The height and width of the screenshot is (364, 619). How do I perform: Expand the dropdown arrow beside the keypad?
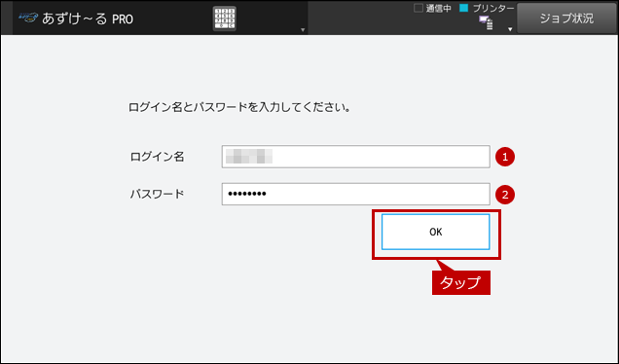coord(303,30)
